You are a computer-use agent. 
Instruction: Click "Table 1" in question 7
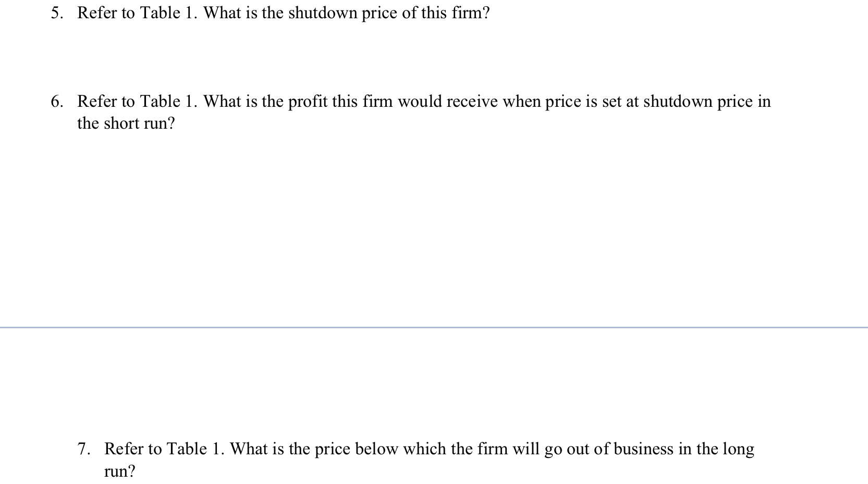tap(195, 449)
